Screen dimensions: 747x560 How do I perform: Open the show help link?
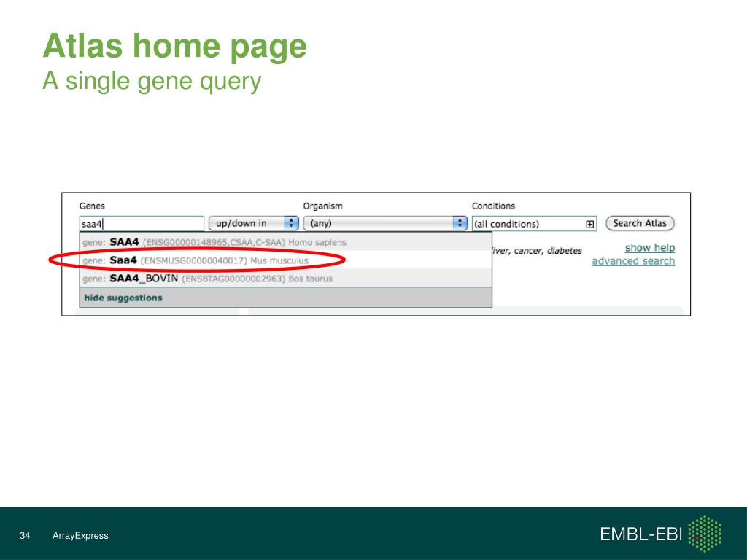(650, 248)
